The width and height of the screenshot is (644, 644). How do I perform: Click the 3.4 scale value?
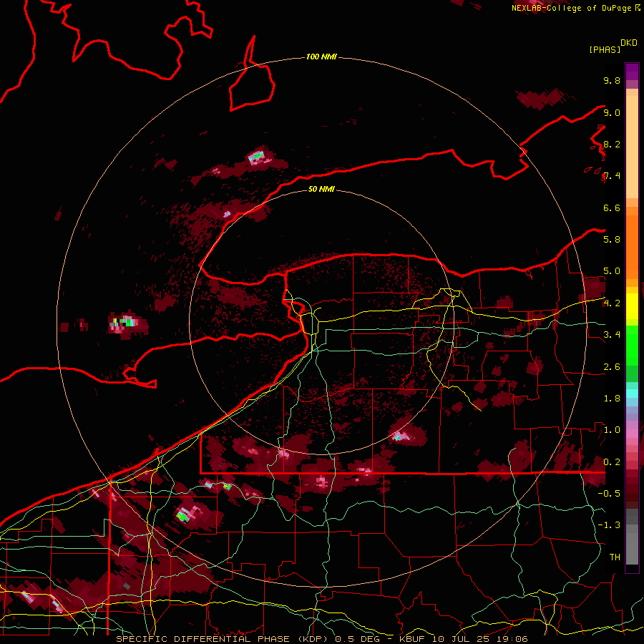[612, 334]
